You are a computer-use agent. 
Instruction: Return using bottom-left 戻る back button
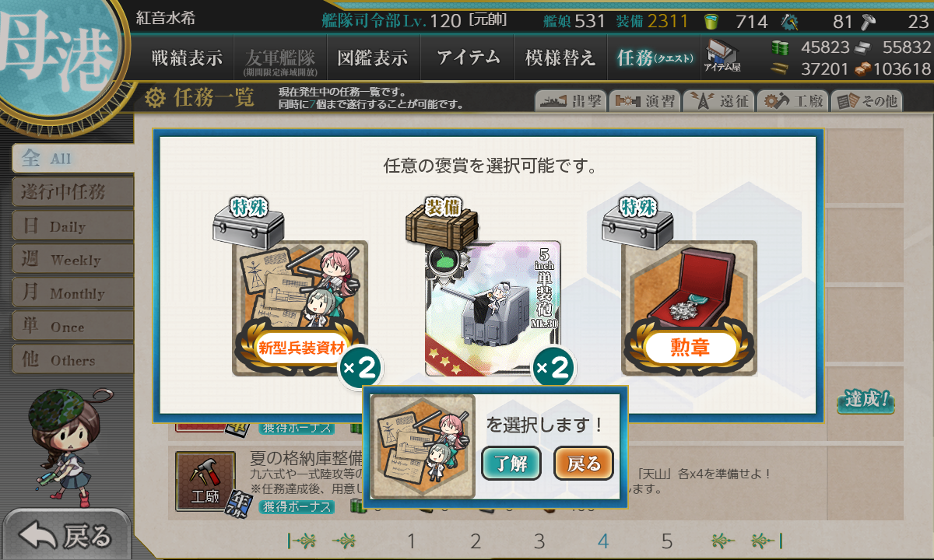(65, 535)
